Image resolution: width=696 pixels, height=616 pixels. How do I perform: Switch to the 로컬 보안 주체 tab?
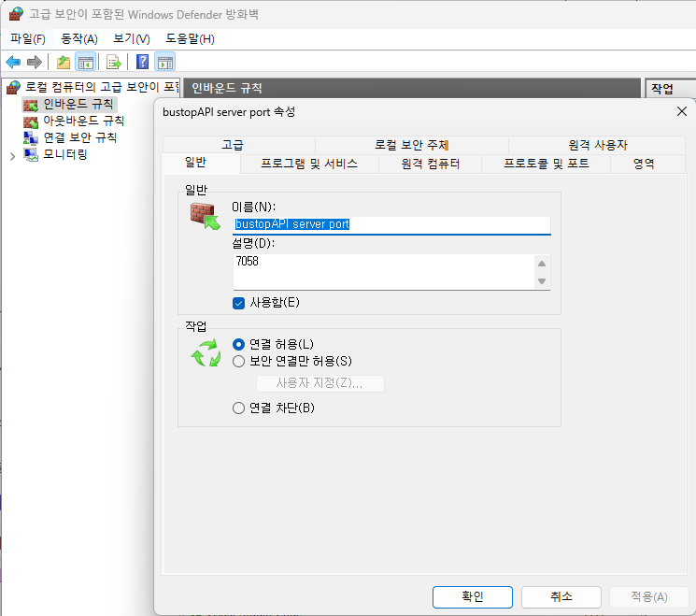coord(411,145)
